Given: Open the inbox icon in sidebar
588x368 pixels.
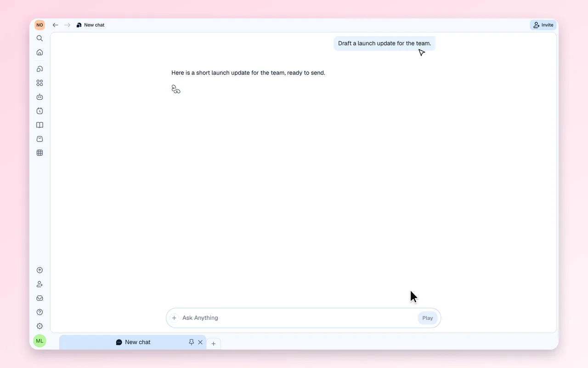Looking at the screenshot, I should (x=40, y=298).
